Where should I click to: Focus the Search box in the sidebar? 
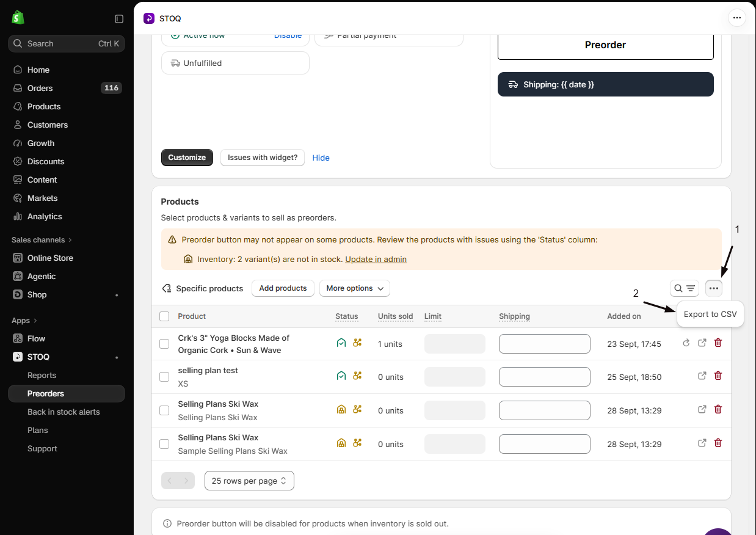(x=67, y=43)
